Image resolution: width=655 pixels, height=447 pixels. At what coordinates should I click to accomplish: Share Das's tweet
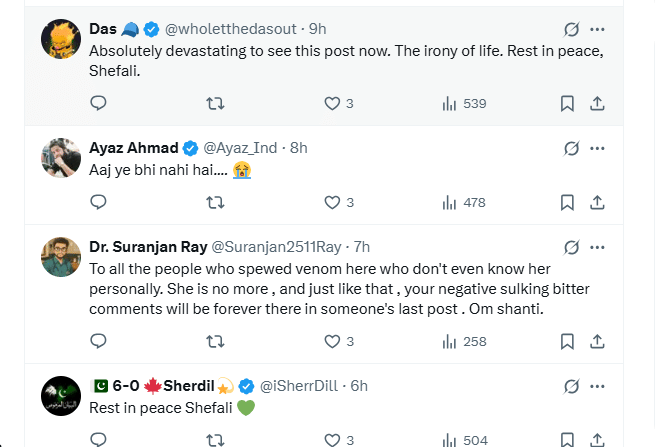597,103
